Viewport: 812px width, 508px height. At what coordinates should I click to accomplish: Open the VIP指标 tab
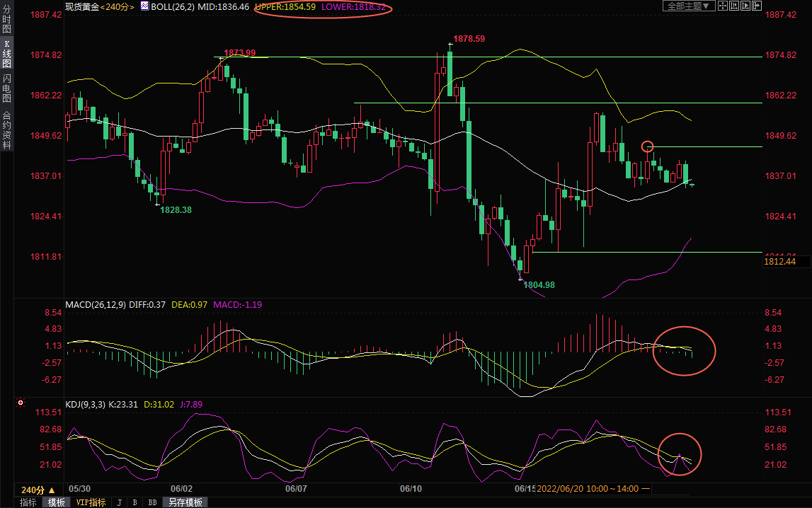pos(91,502)
